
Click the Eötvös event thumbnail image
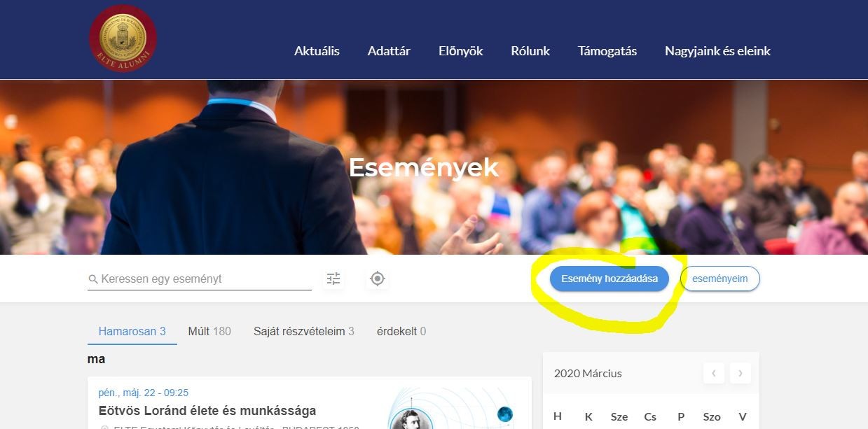[452, 409]
